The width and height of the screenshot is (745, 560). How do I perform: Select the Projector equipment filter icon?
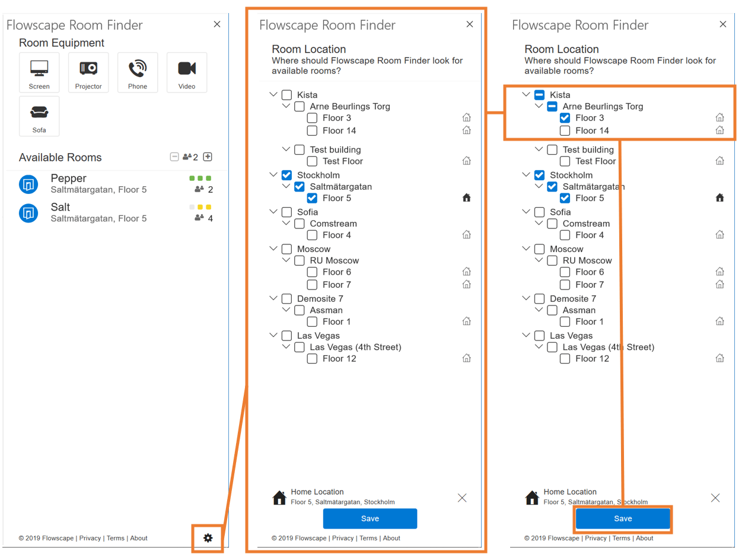click(x=88, y=72)
